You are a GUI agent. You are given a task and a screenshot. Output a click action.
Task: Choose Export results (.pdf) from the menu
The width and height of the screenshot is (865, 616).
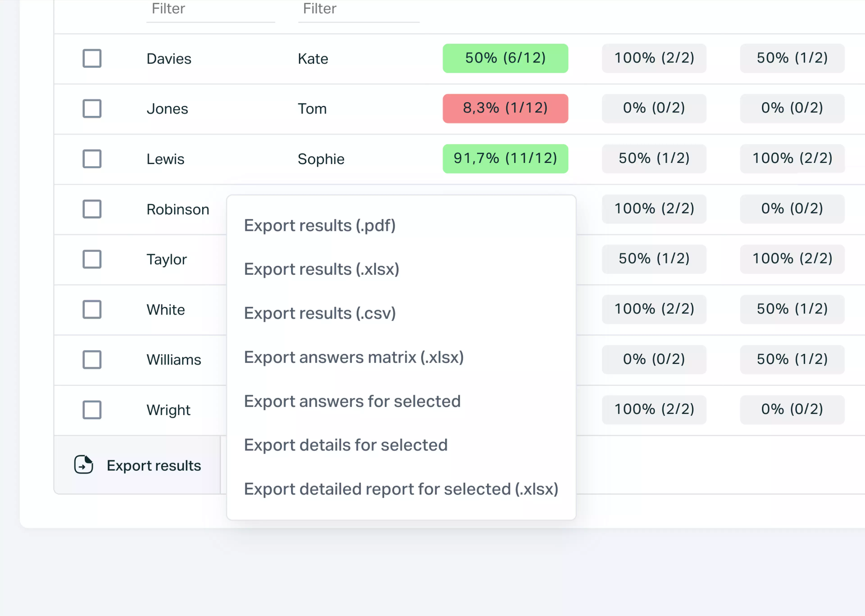point(320,225)
